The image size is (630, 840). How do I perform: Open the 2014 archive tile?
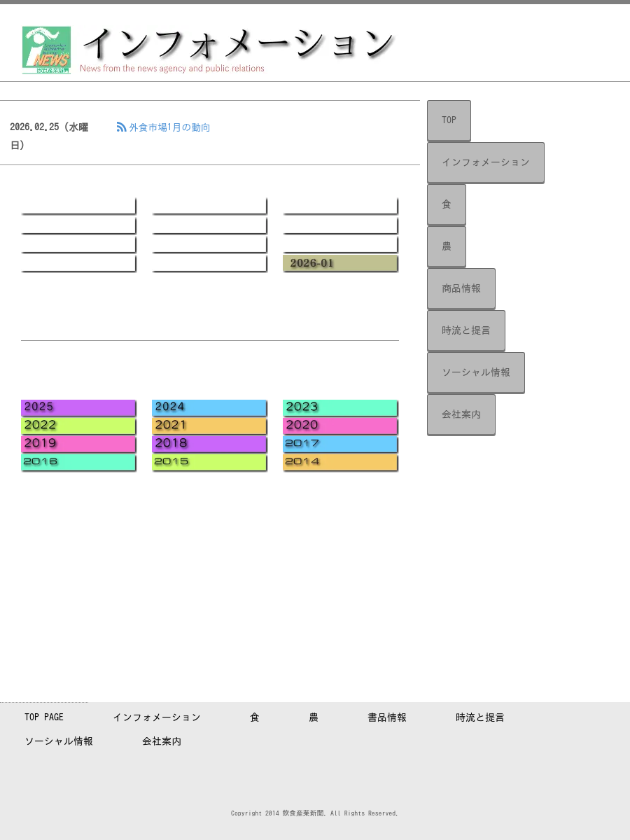339,462
